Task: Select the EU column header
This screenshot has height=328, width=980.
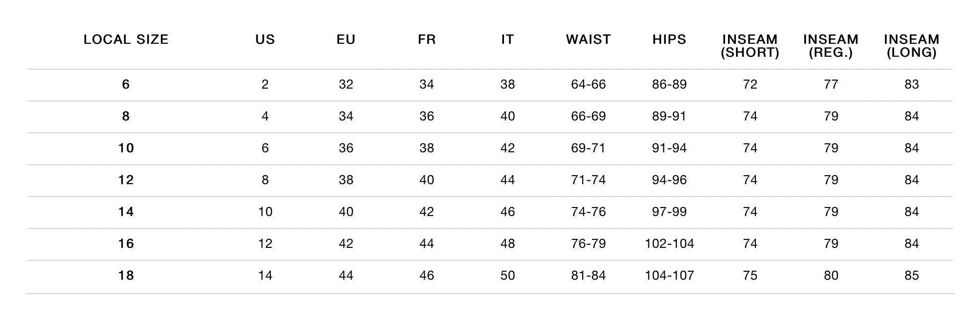Action: [346, 40]
